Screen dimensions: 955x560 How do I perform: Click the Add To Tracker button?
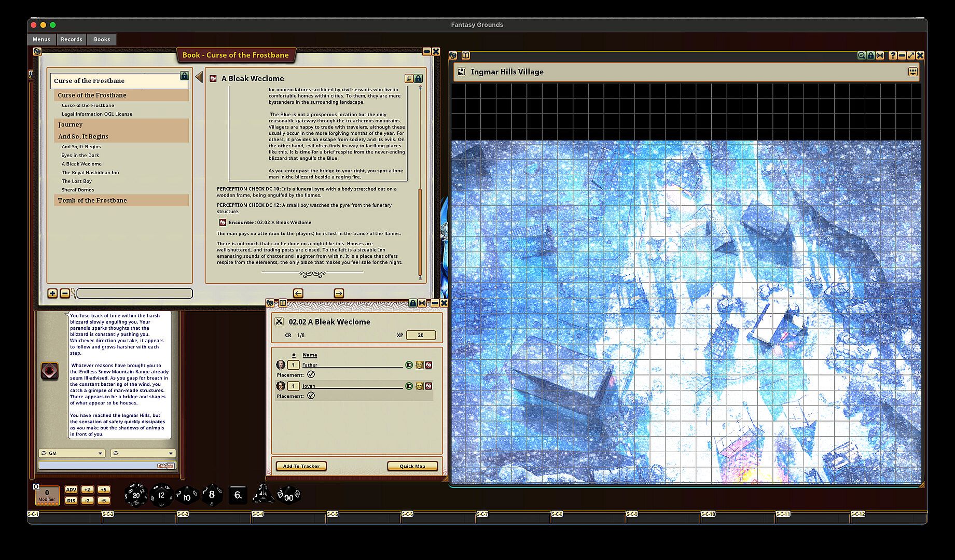click(x=301, y=466)
